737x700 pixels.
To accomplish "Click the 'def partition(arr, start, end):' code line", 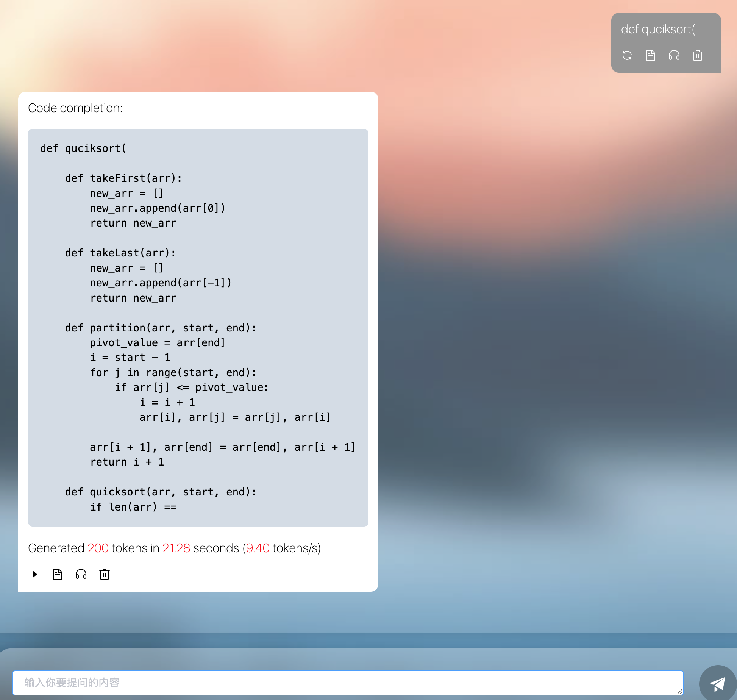I will point(160,328).
